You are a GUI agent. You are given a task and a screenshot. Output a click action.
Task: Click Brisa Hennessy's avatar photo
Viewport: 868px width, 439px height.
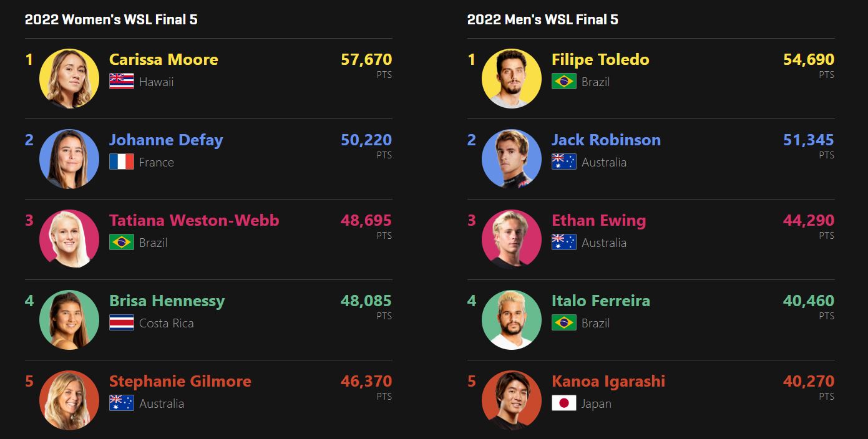69,320
